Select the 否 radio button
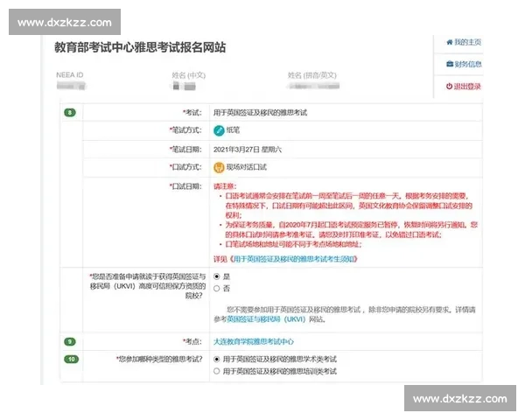Image resolution: width=525 pixels, height=420 pixels. [217, 289]
